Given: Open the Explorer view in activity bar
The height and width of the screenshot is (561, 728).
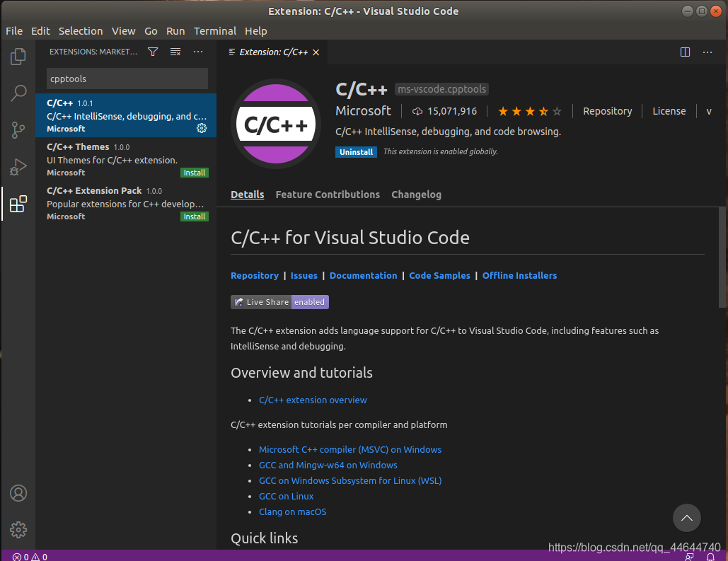Looking at the screenshot, I should point(18,57).
